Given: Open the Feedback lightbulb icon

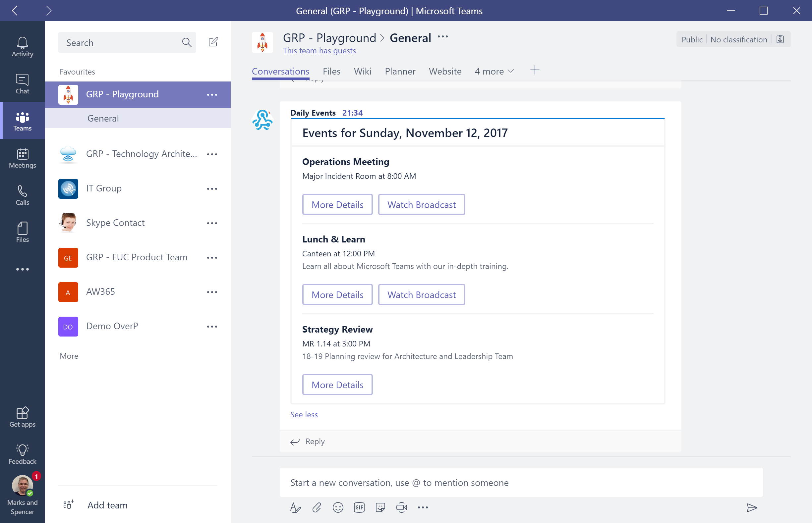Looking at the screenshot, I should point(23,454).
